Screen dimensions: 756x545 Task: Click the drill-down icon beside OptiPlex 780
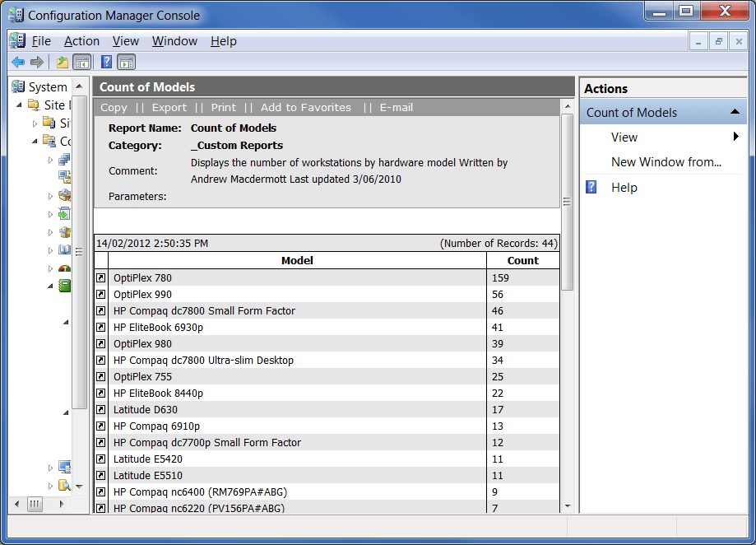[x=100, y=277]
